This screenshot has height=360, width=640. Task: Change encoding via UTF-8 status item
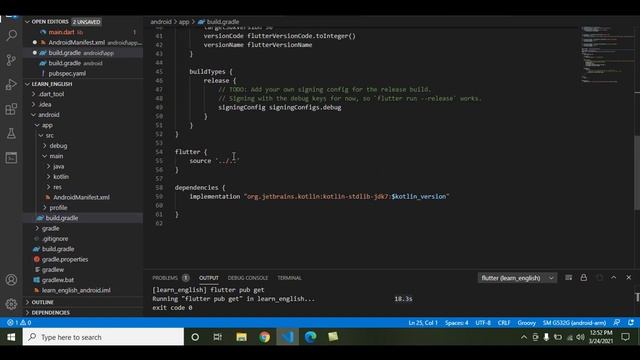483,322
